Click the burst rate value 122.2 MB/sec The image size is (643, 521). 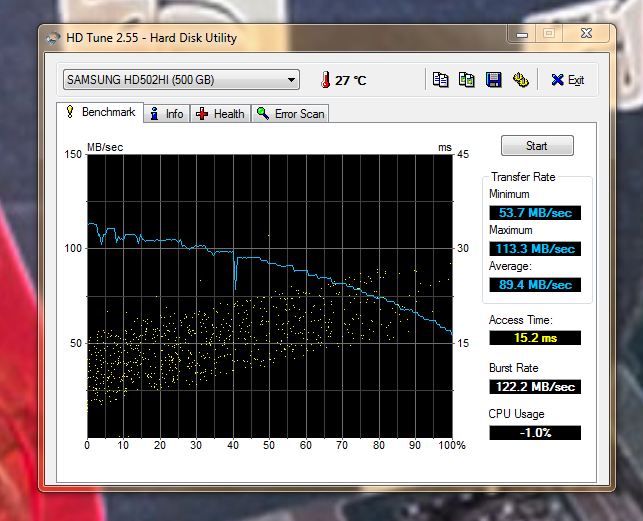pos(535,386)
